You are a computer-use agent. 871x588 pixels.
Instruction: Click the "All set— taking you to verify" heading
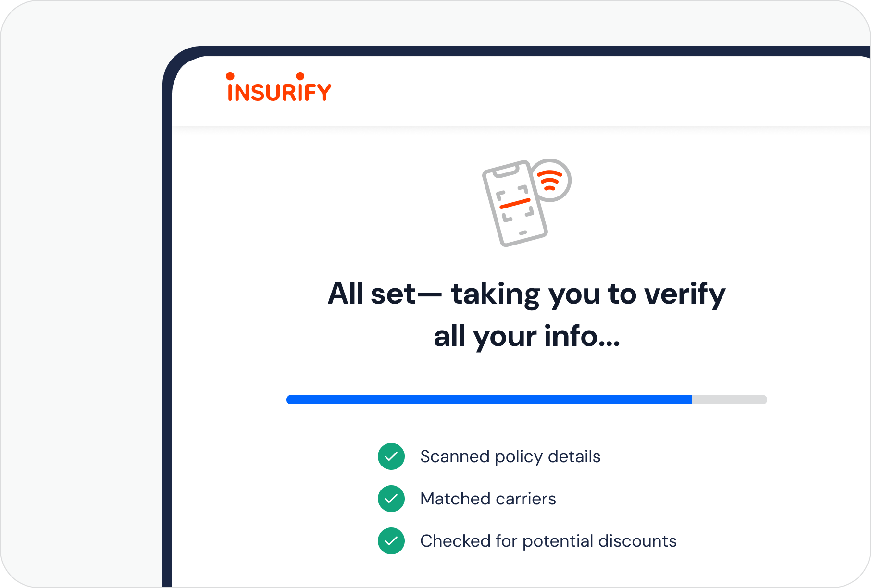(526, 294)
